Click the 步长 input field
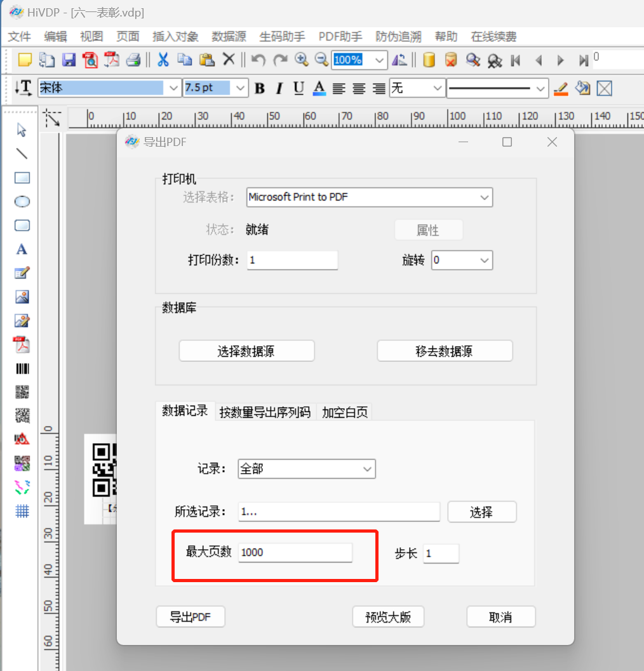Screen dimensions: 644x671 point(441,554)
